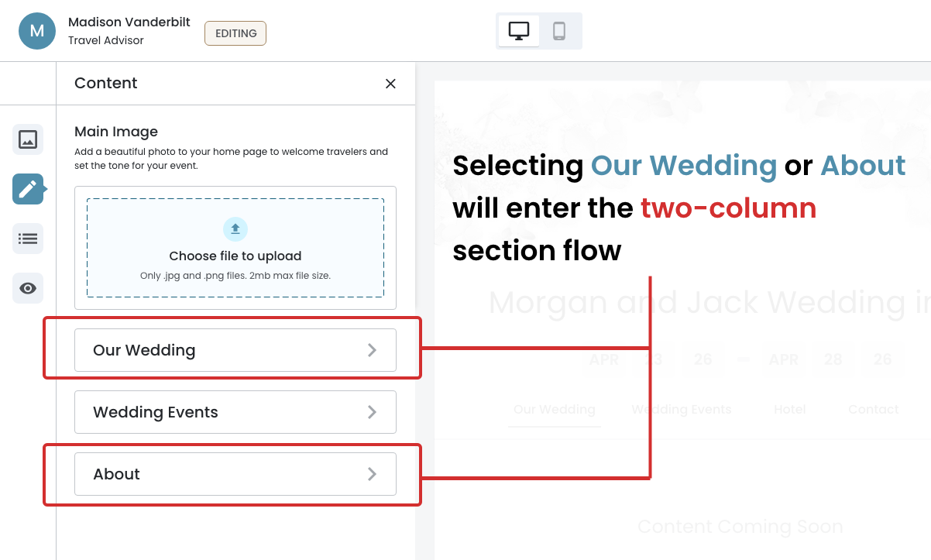Viewport: 931px width, 560px height.
Task: Select the Contact tab in preview
Action: (874, 409)
